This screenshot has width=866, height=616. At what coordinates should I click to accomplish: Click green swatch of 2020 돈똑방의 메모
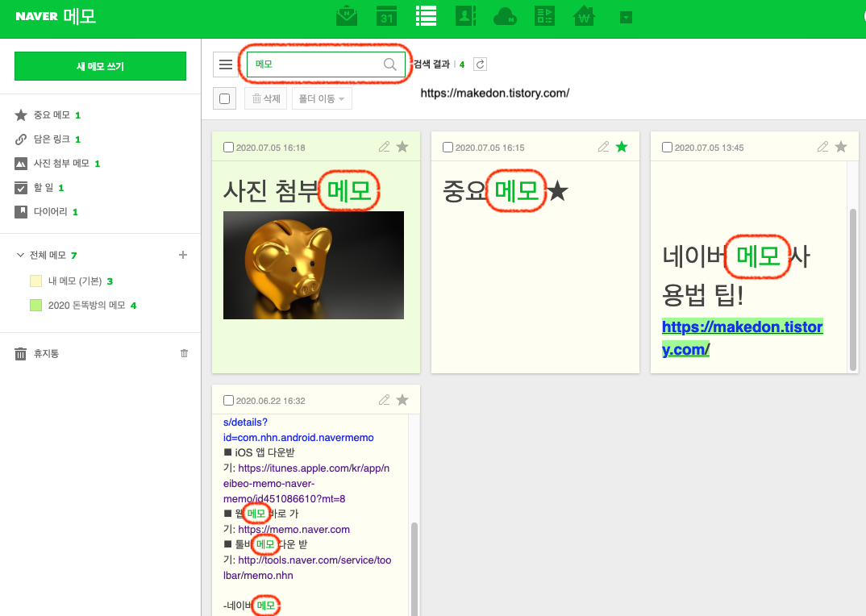point(36,305)
